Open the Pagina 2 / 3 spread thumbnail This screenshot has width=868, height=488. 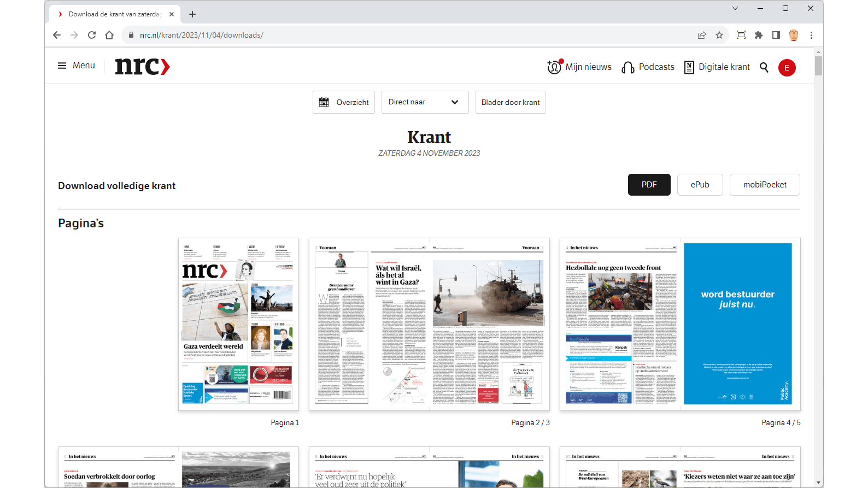coord(429,324)
